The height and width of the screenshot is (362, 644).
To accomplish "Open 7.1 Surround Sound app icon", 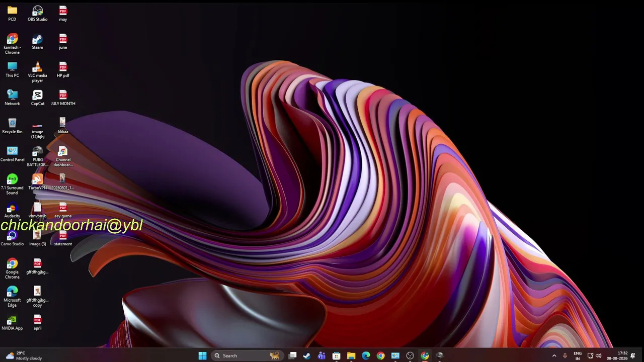I will click(x=12, y=185).
